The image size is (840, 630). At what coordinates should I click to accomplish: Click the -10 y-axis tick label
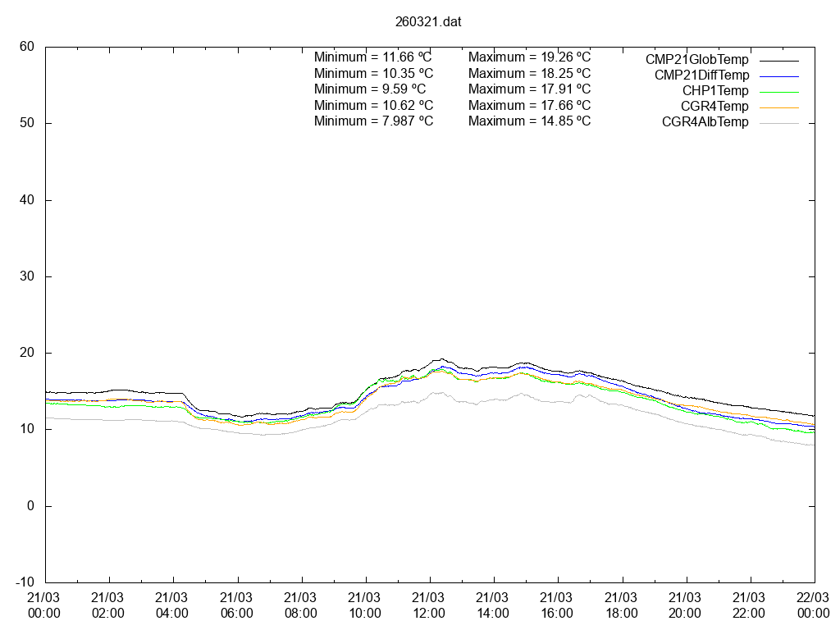25,582
